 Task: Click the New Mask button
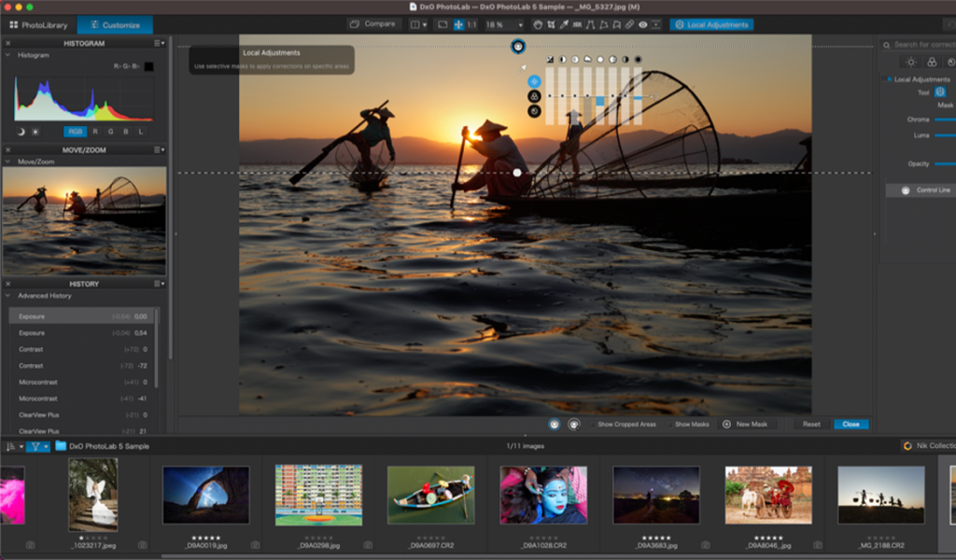point(745,424)
